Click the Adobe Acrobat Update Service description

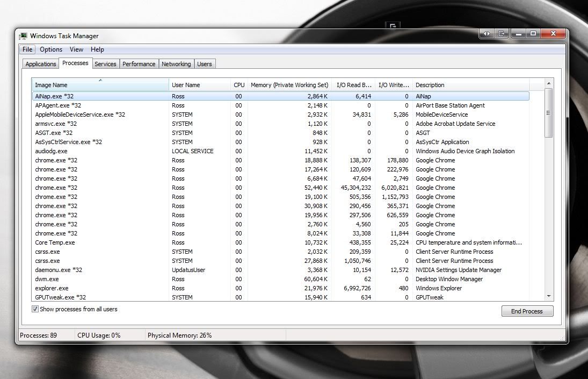(455, 124)
